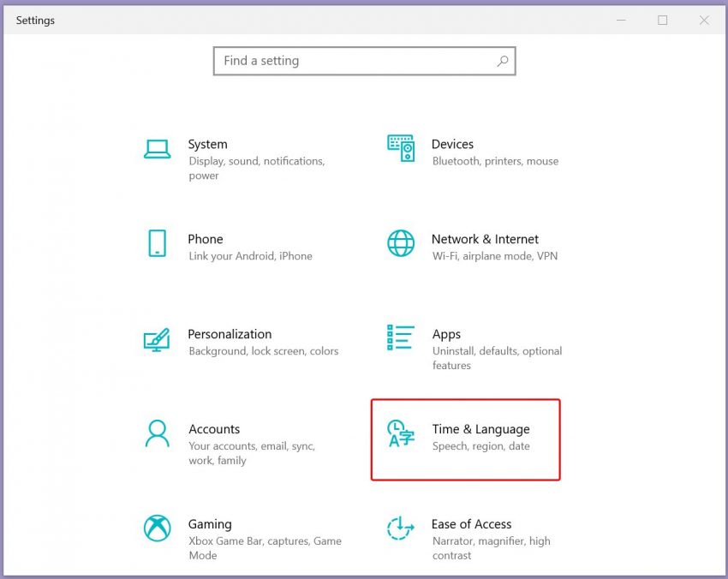The height and width of the screenshot is (579, 728).
Task: Open Apps via its title text
Action: click(446, 334)
